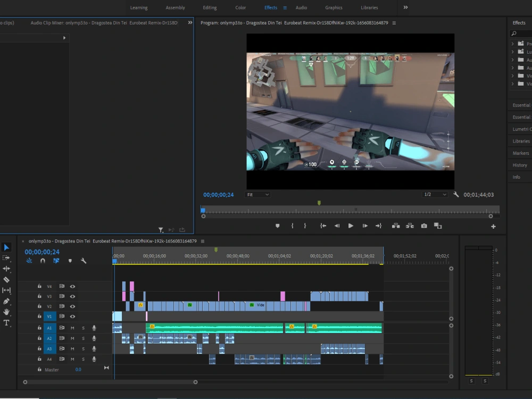Open timeline sequence panel menu
The height and width of the screenshot is (399, 532).
tap(203, 241)
